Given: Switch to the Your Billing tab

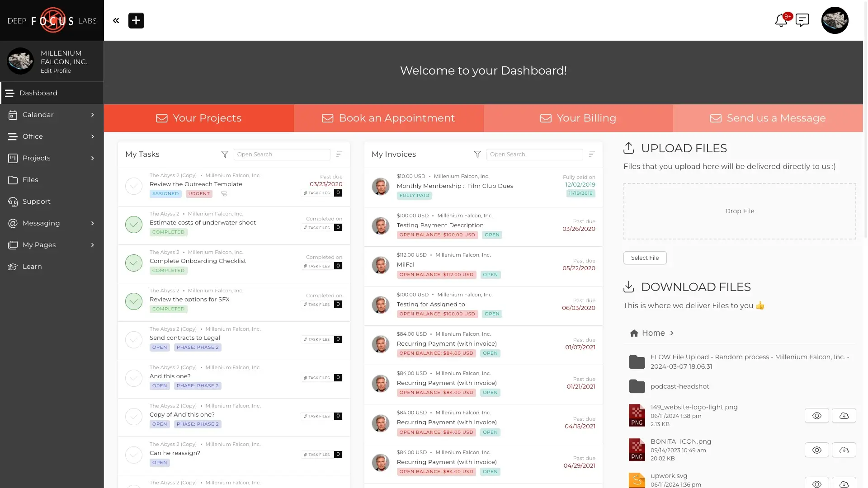Looking at the screenshot, I should pos(578,118).
